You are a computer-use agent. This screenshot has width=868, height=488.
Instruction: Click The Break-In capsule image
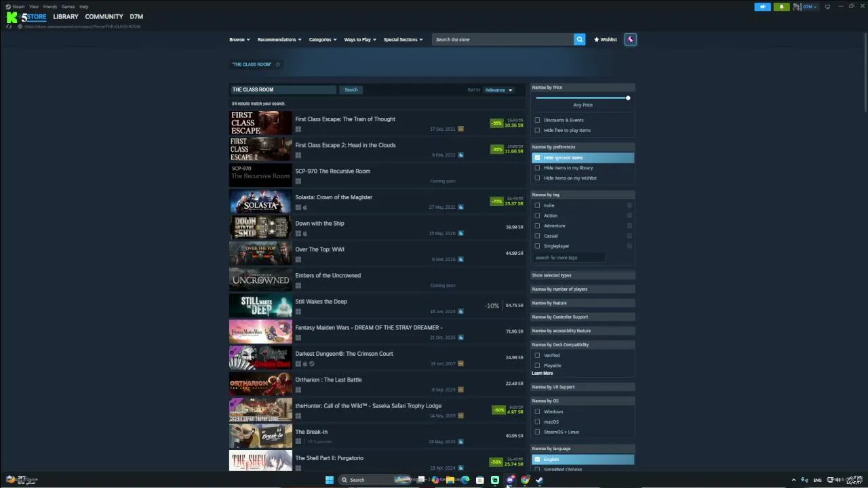pyautogui.click(x=260, y=436)
